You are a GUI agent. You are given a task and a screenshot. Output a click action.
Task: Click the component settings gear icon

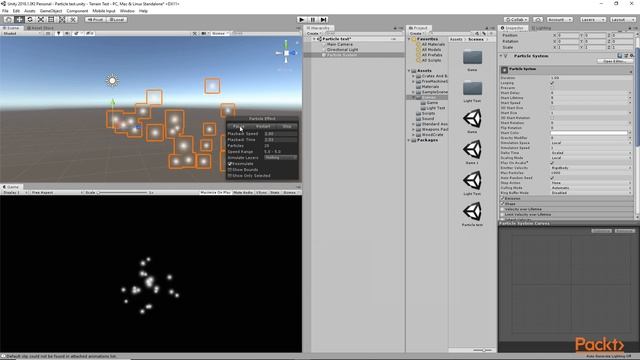[x=631, y=56]
